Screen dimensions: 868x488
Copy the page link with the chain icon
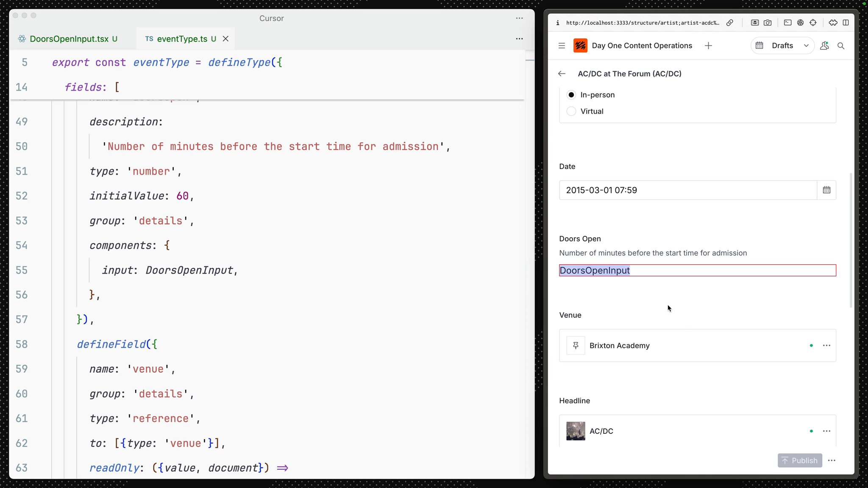coord(730,23)
